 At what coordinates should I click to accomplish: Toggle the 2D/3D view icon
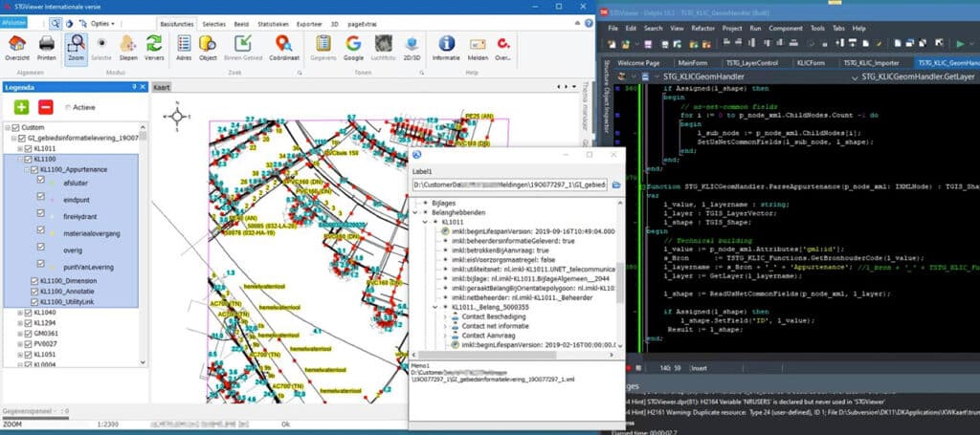pos(412,43)
